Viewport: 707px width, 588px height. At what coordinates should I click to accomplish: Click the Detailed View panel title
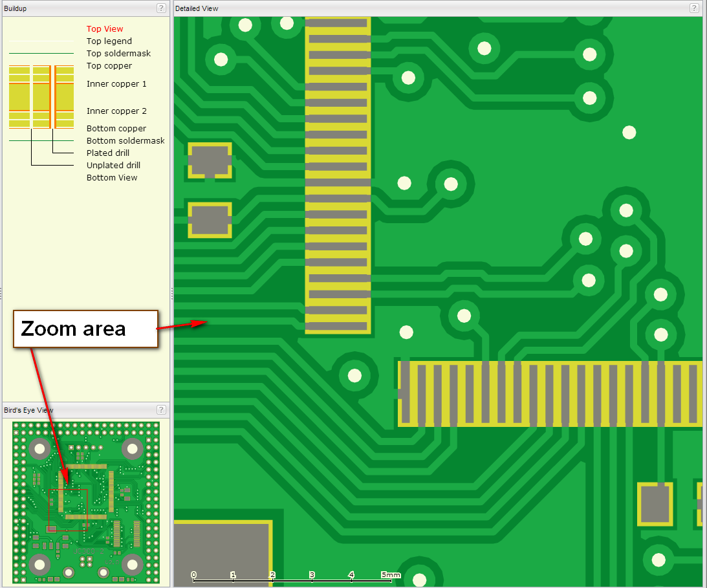point(197,8)
